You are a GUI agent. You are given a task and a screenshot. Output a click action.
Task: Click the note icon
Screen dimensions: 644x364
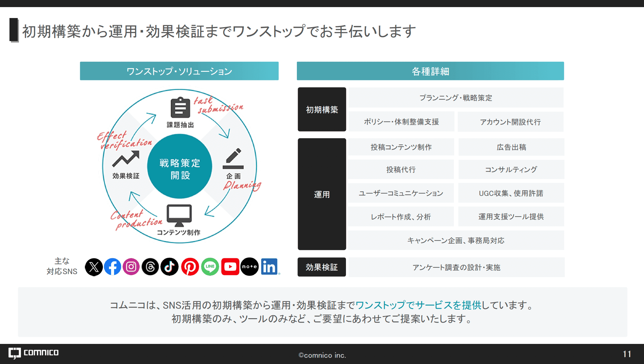click(x=250, y=267)
